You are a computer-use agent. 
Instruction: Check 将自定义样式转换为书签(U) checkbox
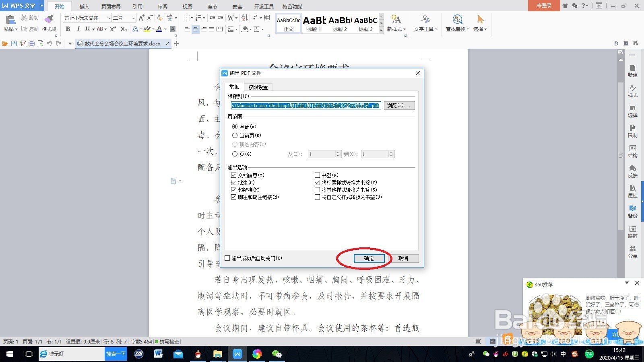click(317, 197)
